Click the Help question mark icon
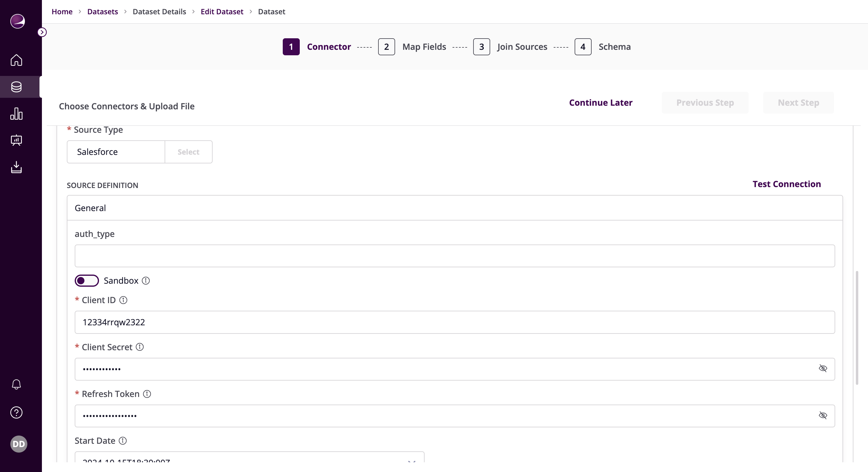868x472 pixels. [16, 412]
